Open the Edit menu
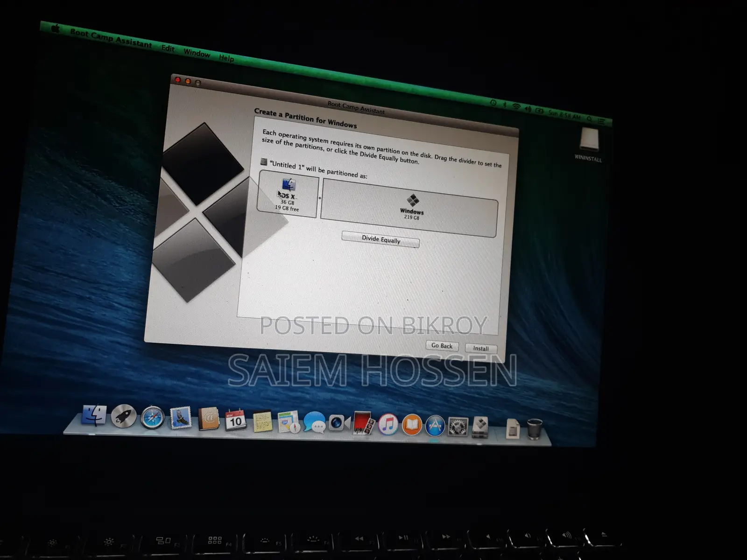 tap(168, 48)
